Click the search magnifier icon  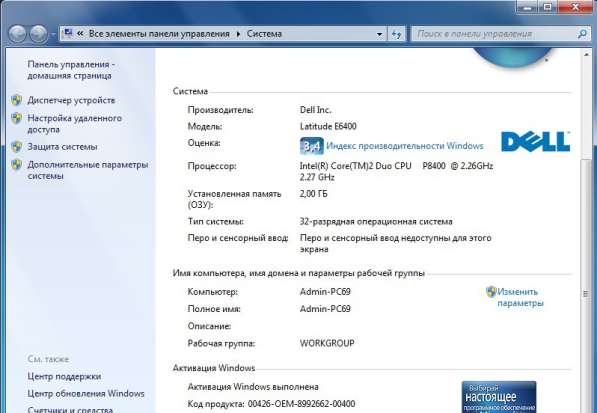click(582, 34)
